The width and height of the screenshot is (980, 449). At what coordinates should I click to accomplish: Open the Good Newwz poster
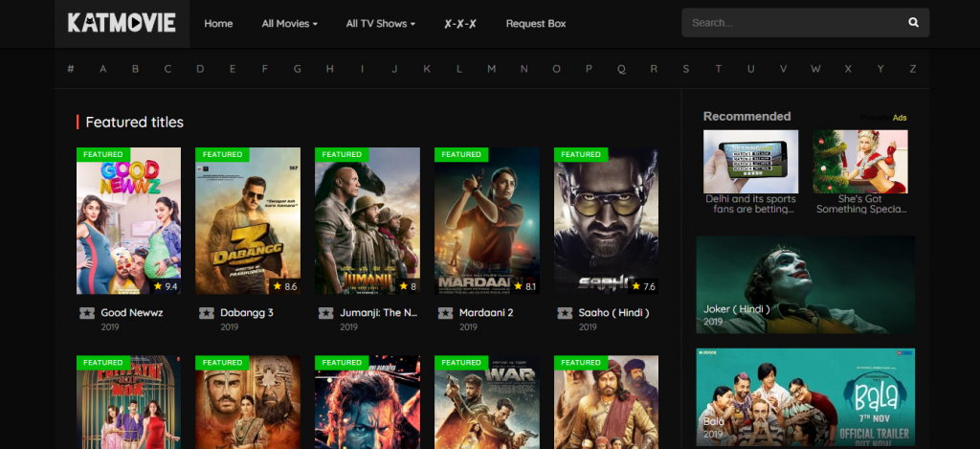tap(129, 221)
